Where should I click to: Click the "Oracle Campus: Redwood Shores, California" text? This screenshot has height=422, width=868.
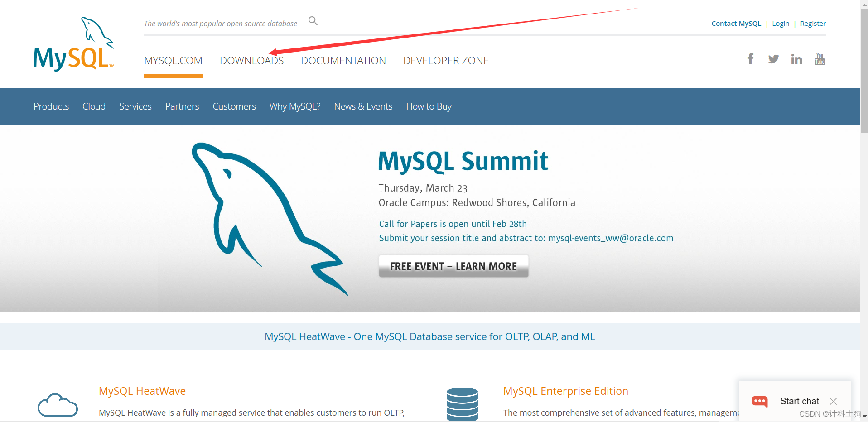click(477, 202)
